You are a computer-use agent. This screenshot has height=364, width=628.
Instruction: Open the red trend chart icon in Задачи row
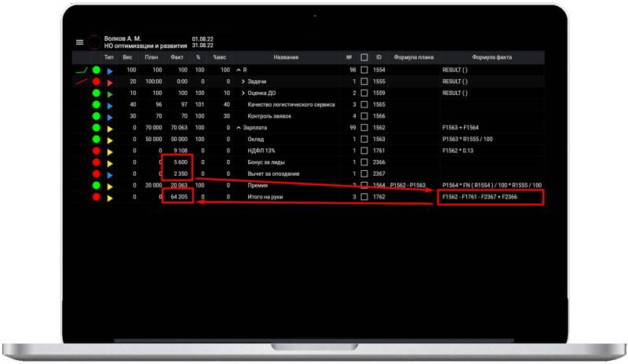click(82, 82)
